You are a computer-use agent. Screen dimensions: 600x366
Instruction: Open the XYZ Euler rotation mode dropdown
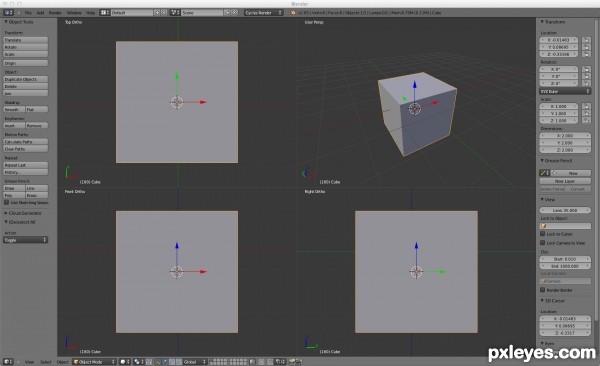point(565,91)
